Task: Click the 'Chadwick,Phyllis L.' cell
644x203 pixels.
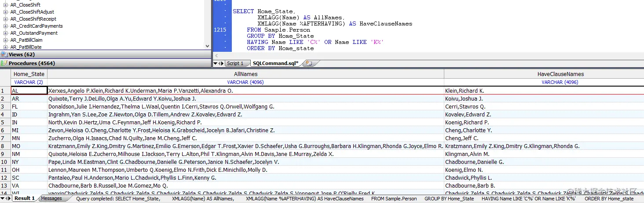Action: [544, 178]
